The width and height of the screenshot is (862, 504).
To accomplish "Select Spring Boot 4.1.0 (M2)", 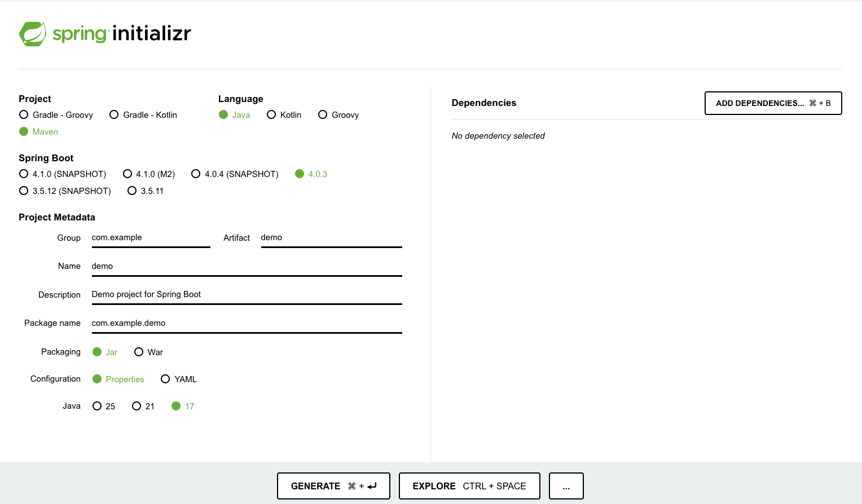I will 127,174.
